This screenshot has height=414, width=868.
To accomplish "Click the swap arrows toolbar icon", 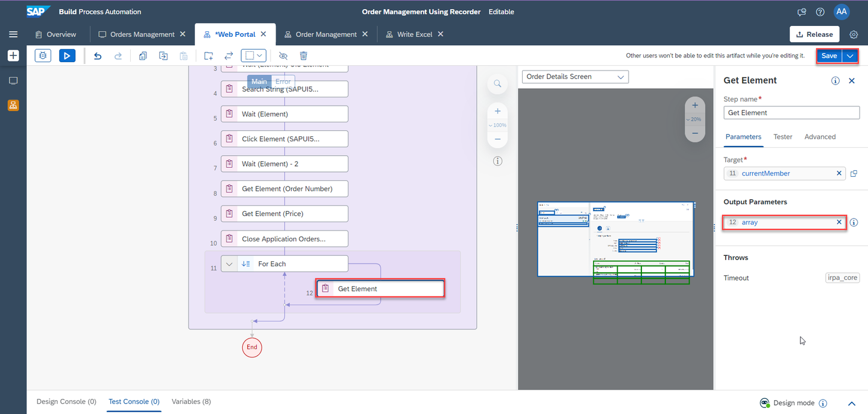I will (228, 56).
